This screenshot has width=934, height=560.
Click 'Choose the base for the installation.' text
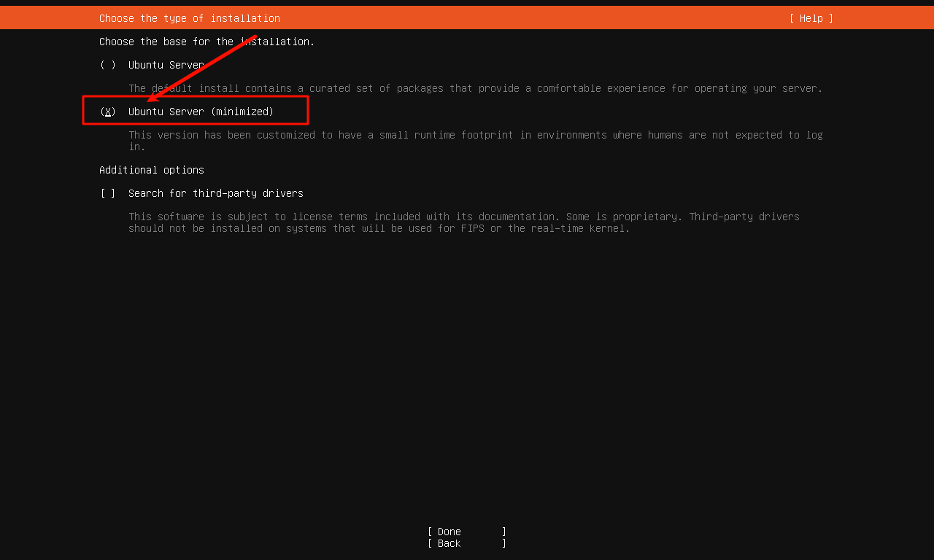[207, 42]
